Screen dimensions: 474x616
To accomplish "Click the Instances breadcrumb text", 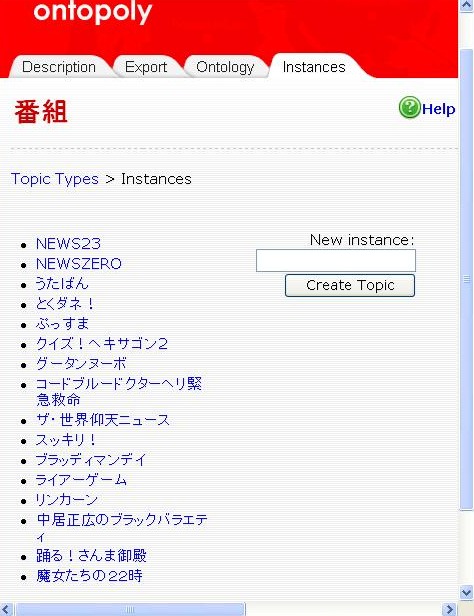I will point(156,179).
